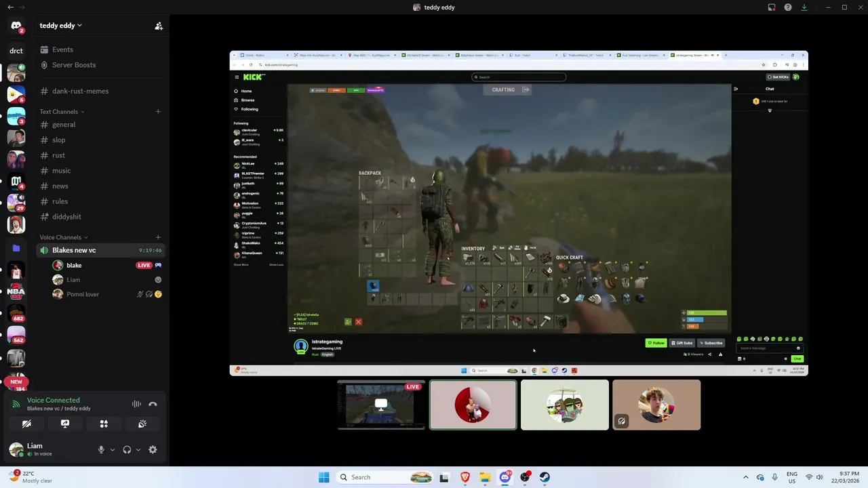Select Pomni lover in voice list
Screen dimensions: 868x488
[x=107, y=294]
